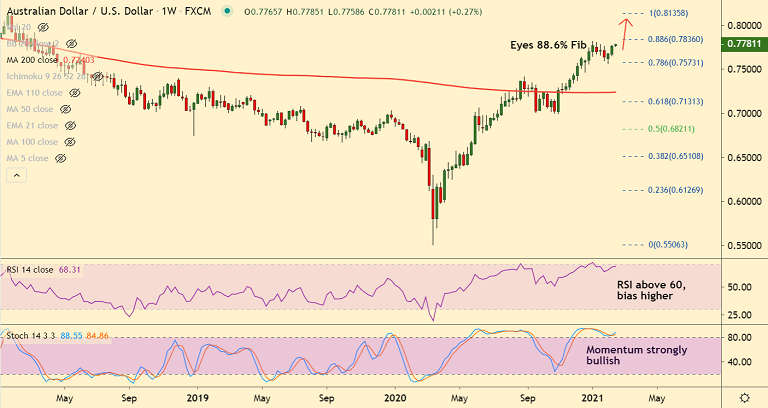Screen dimensions: 768x408
Task: Click the change value +0.00211 (+0.27%)
Action: coord(445,11)
